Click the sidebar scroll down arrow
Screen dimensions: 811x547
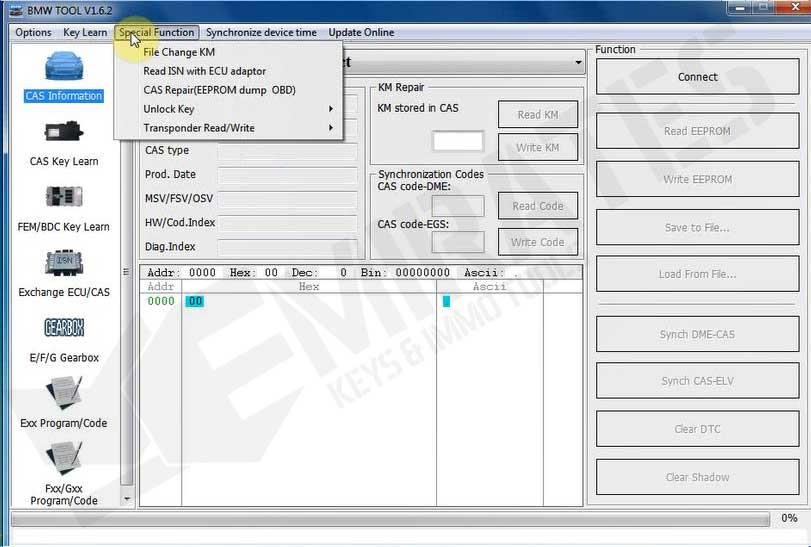127,499
